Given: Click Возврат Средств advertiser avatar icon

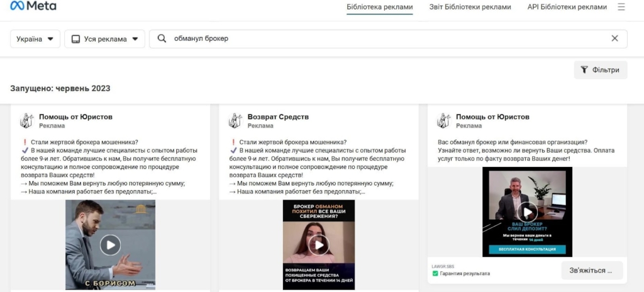Looking at the screenshot, I should (235, 121).
